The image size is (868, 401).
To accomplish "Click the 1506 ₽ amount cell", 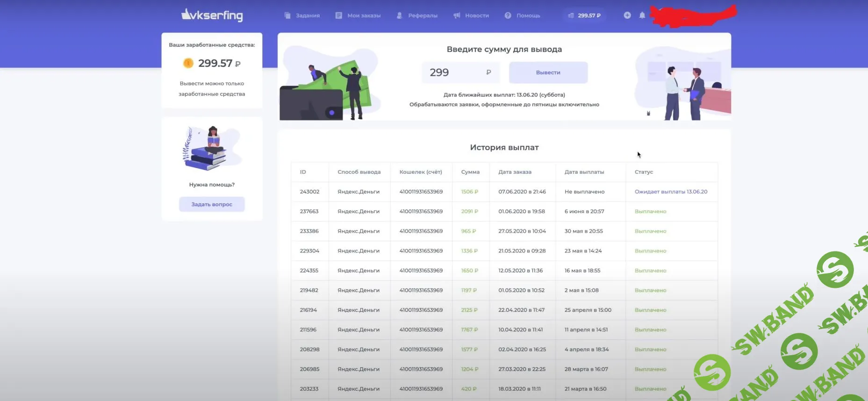I will pyautogui.click(x=469, y=192).
